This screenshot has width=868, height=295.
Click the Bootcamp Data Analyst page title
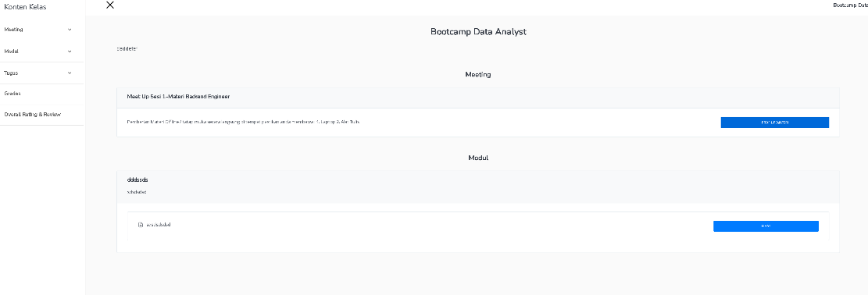point(478,31)
